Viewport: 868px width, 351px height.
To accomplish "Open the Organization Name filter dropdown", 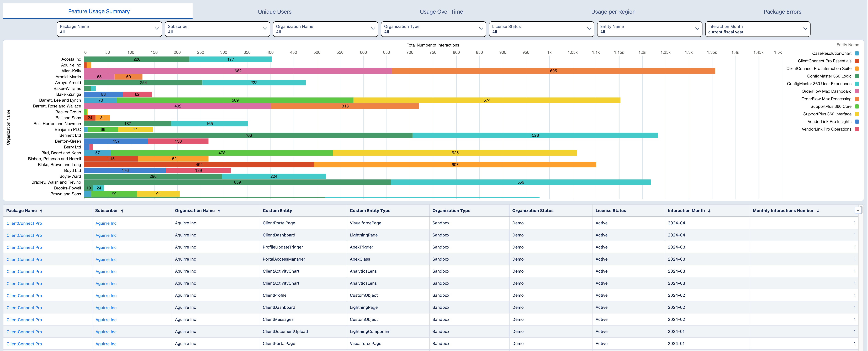I will [x=325, y=29].
